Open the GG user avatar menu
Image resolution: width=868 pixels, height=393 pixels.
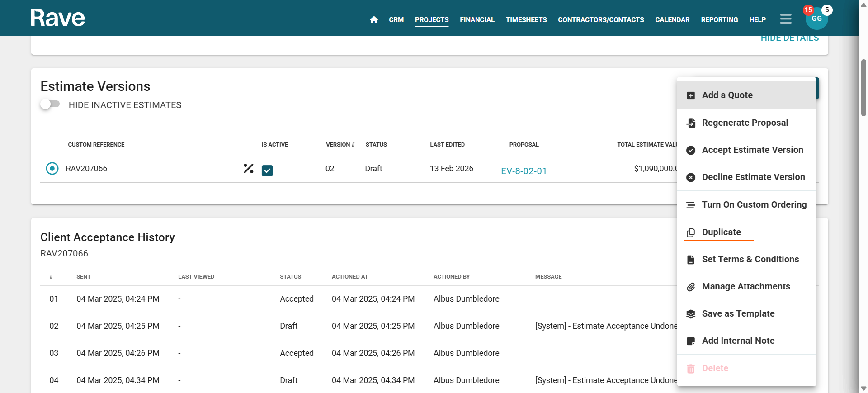816,19
